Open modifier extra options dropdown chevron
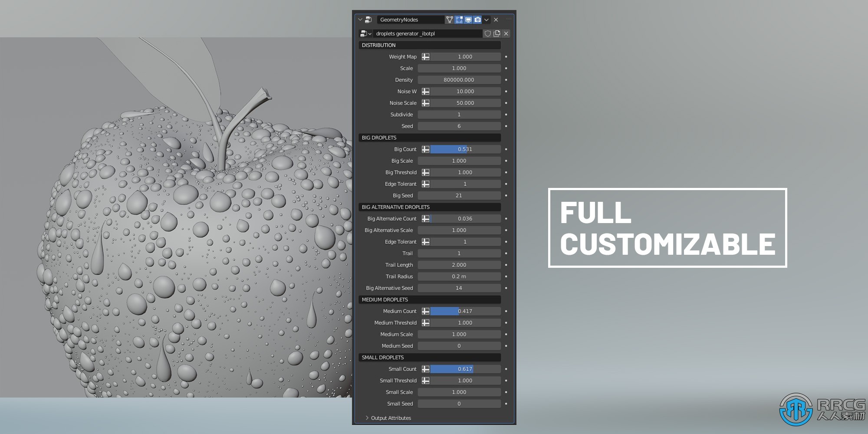 (x=487, y=20)
